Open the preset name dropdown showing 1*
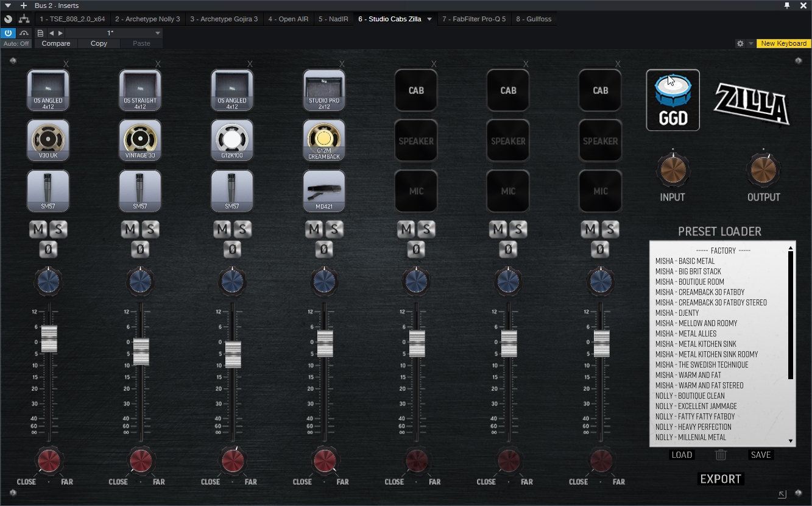The image size is (812, 506). 113,33
